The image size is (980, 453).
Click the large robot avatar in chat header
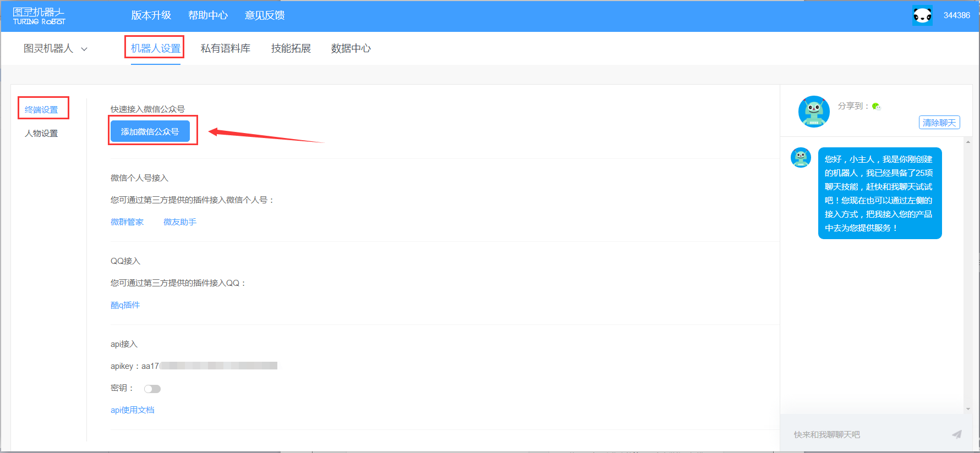pyautogui.click(x=814, y=111)
